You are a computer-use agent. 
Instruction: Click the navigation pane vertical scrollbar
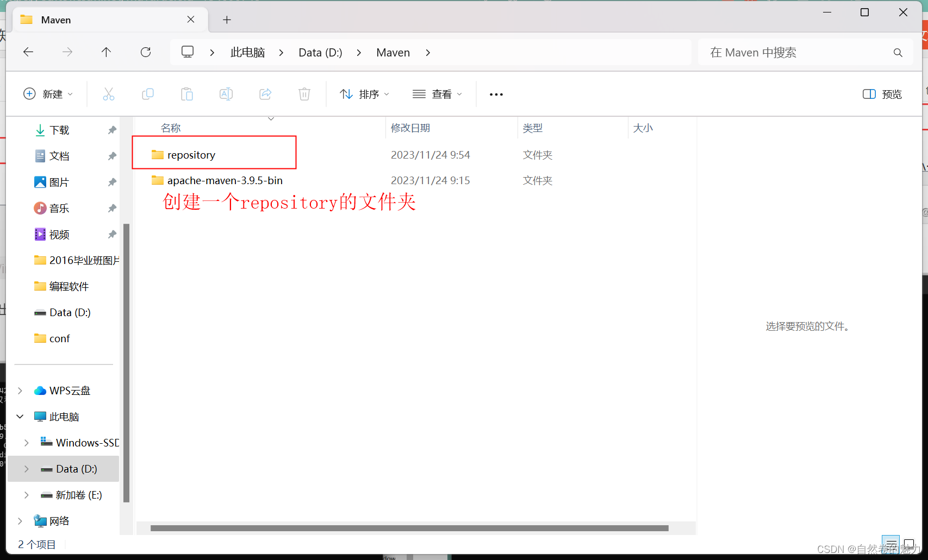[126, 363]
